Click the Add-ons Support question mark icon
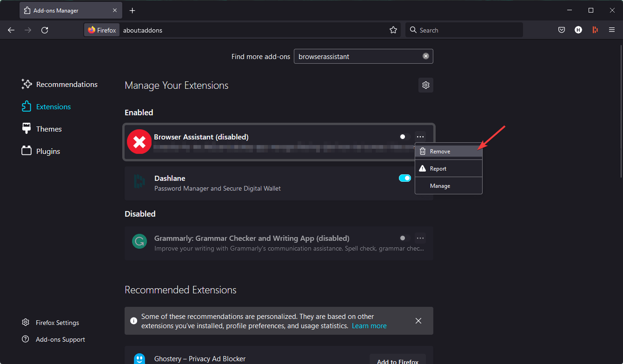Screen dimensions: 623x364 26,339
